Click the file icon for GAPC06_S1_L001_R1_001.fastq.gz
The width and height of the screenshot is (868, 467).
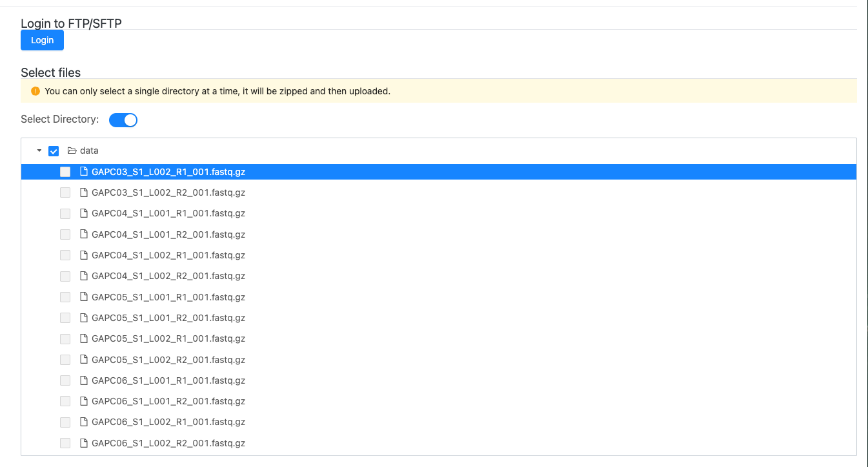tap(83, 380)
